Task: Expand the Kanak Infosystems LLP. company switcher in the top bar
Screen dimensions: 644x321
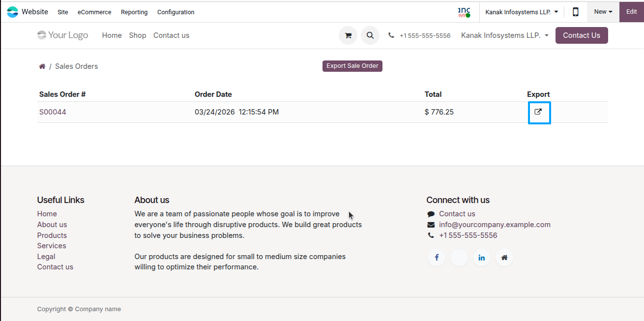Action: [522, 12]
